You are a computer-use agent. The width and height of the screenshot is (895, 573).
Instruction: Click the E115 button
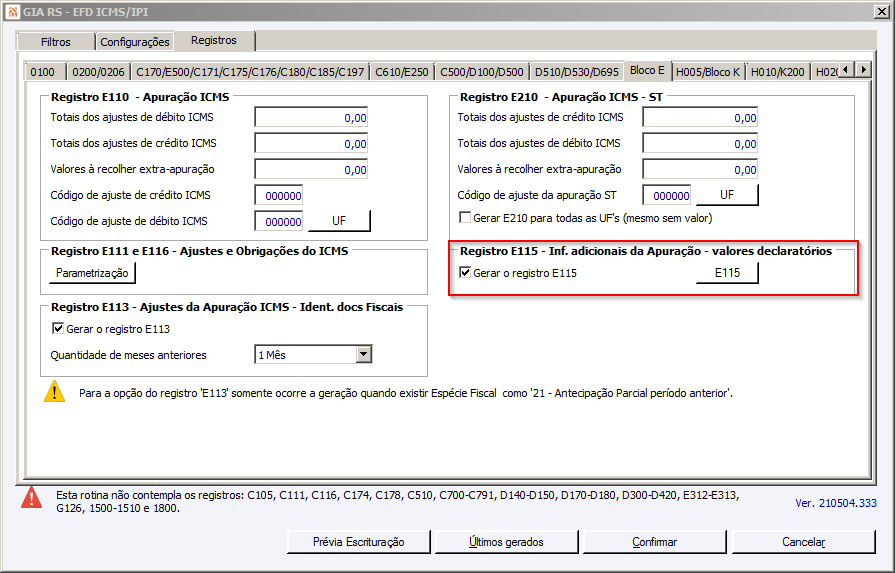[x=727, y=273]
